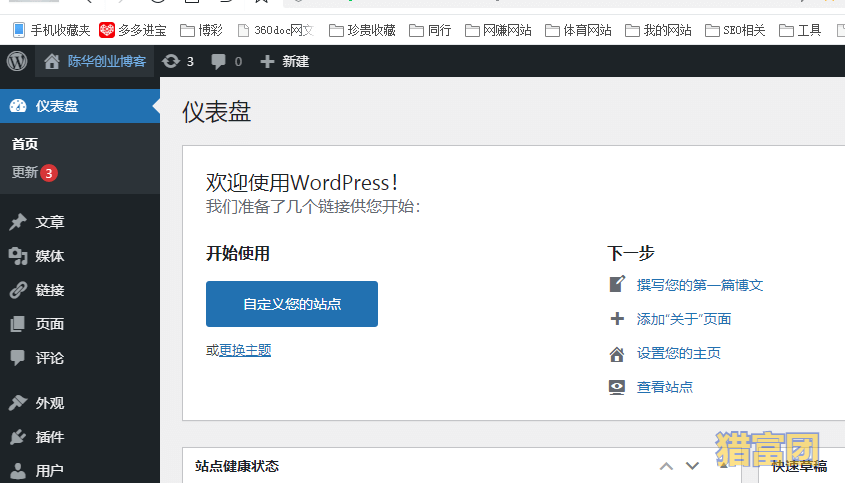This screenshot has width=845, height=483.
Task: Open 评论 comments menu
Action: (50, 358)
